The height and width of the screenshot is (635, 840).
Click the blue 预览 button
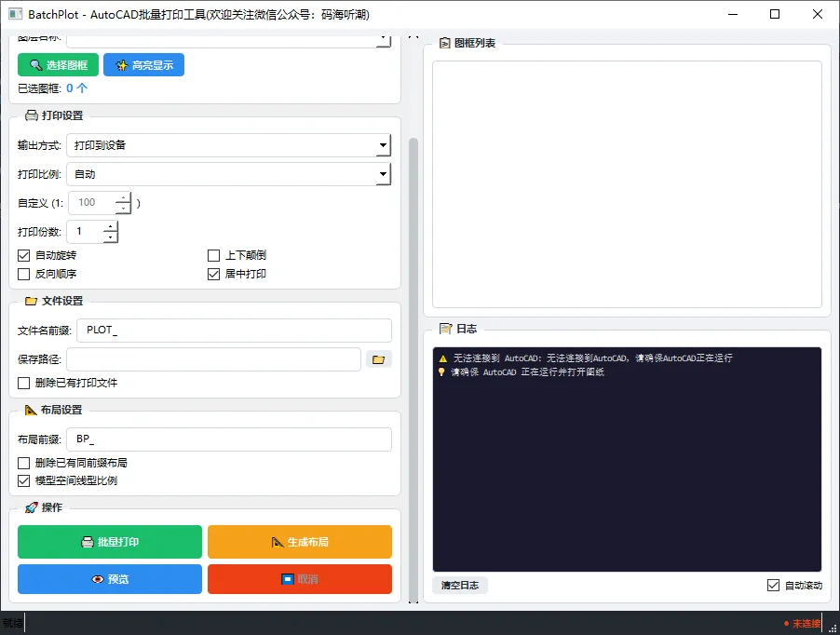point(110,579)
